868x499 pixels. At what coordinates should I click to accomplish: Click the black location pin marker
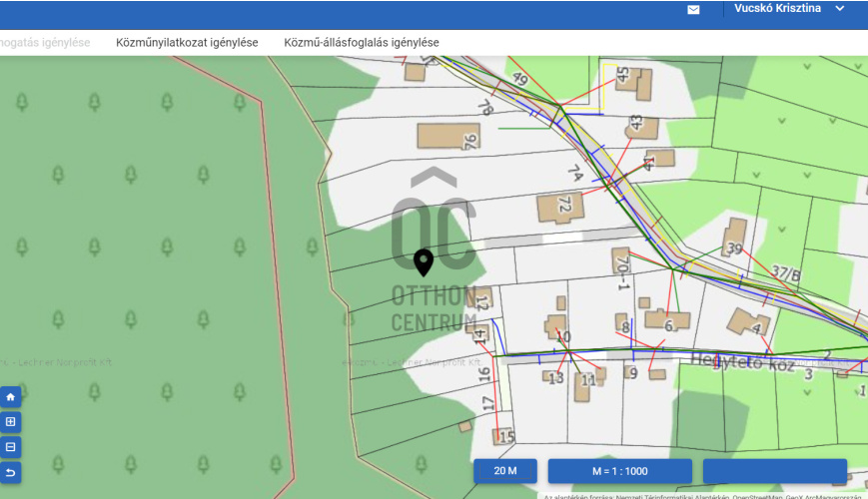tap(424, 262)
